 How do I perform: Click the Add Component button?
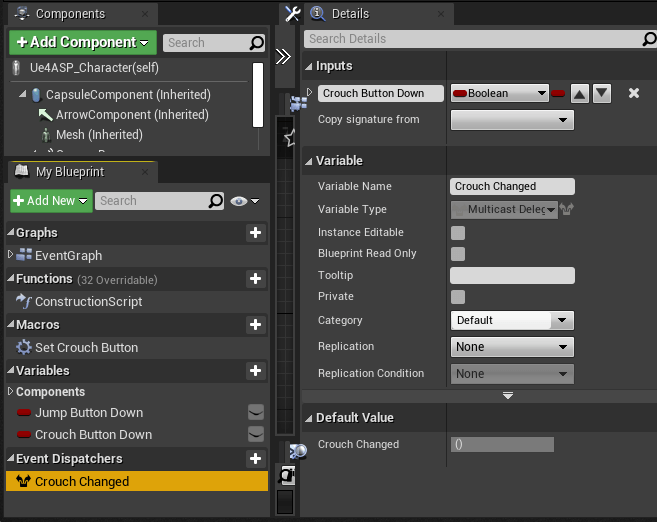82,42
